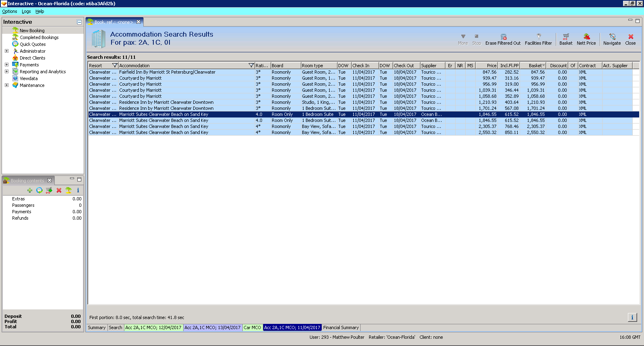Click the Payments dollar card icon
Image resolution: width=644 pixels, height=346 pixels.
[15, 64]
